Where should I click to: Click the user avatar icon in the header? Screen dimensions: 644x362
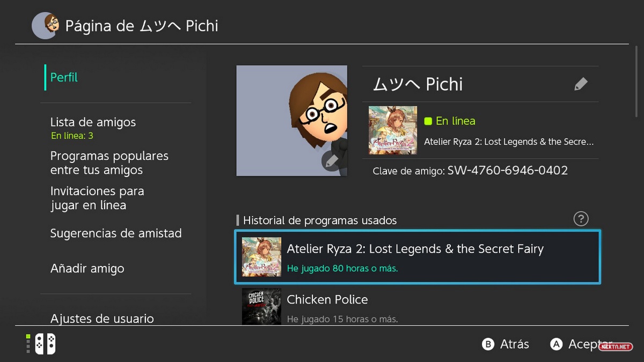(45, 25)
